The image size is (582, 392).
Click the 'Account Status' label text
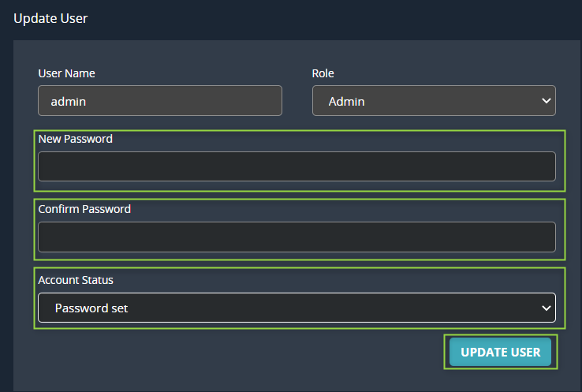point(76,280)
